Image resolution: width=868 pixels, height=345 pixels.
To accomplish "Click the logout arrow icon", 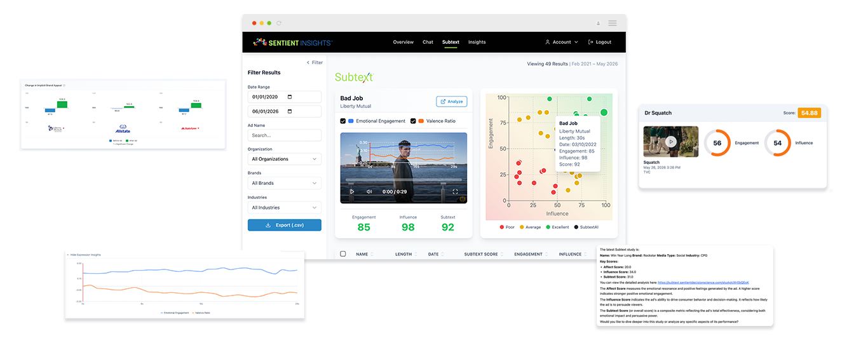I will 591,42.
